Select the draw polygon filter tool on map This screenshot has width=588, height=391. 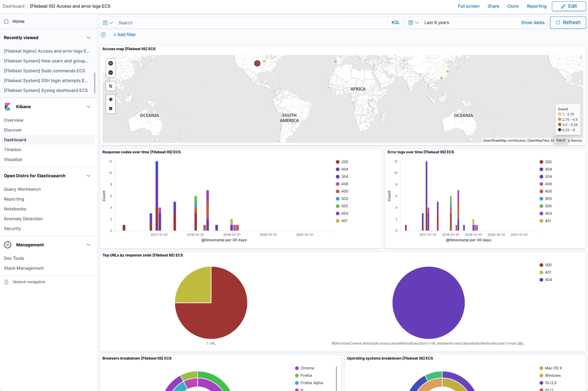point(111,99)
